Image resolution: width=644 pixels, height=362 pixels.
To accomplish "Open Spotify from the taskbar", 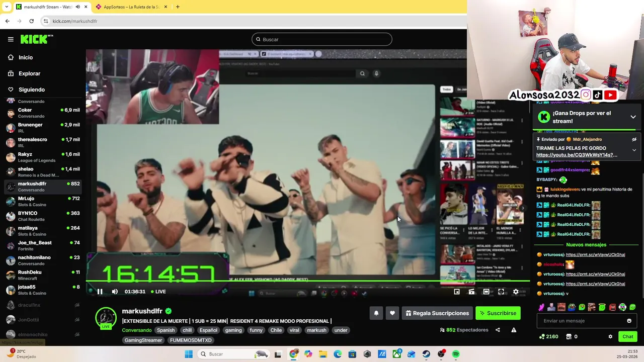I will 456,354.
